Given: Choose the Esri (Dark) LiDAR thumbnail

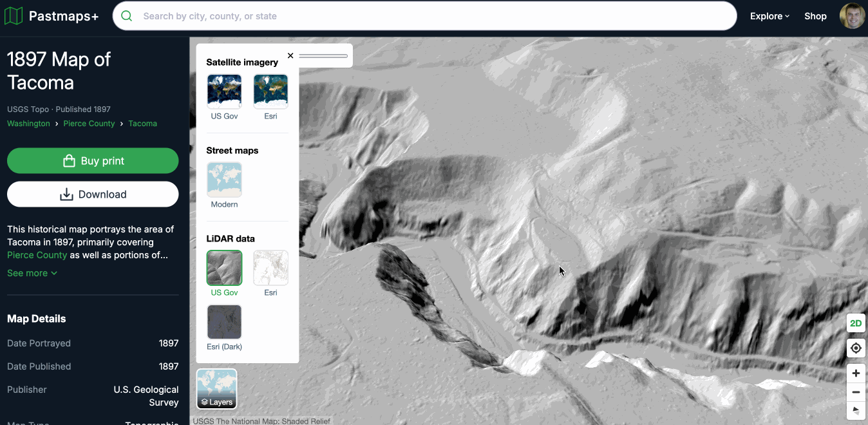Looking at the screenshot, I should point(224,322).
